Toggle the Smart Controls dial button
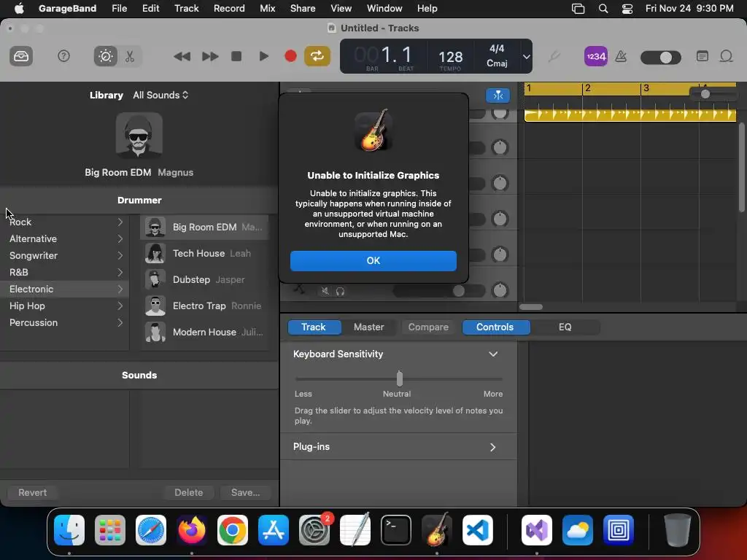The image size is (747, 560). click(105, 57)
